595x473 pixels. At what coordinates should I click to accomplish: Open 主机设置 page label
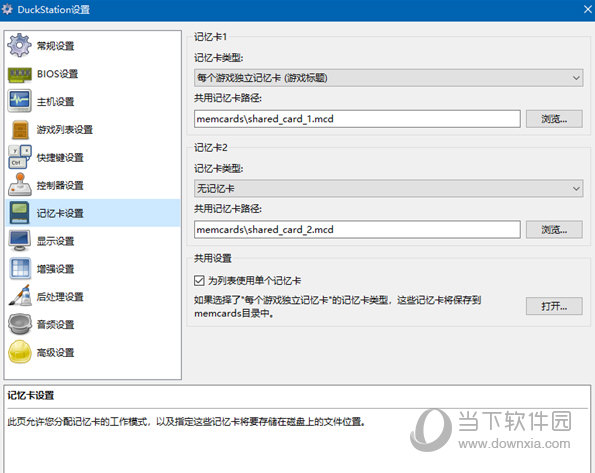(55, 102)
